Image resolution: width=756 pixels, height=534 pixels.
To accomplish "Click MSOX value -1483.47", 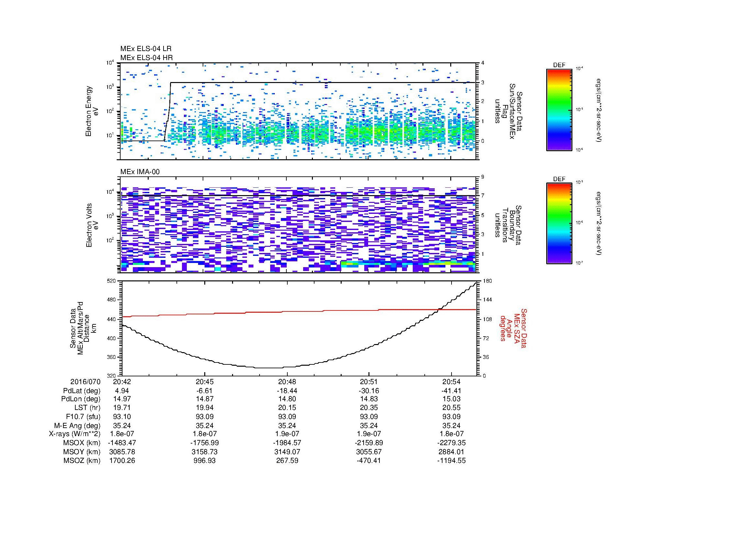I will (122, 443).
